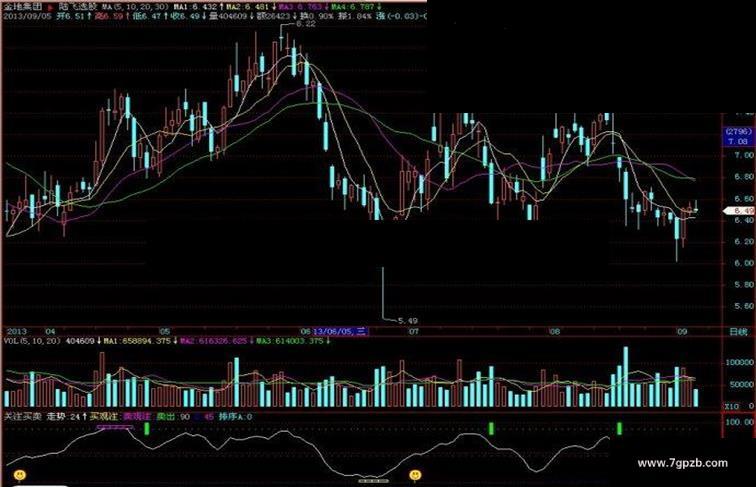Image resolution: width=756 pixels, height=487 pixels.
Task: Click the current price tag 6.49
Action: point(741,211)
